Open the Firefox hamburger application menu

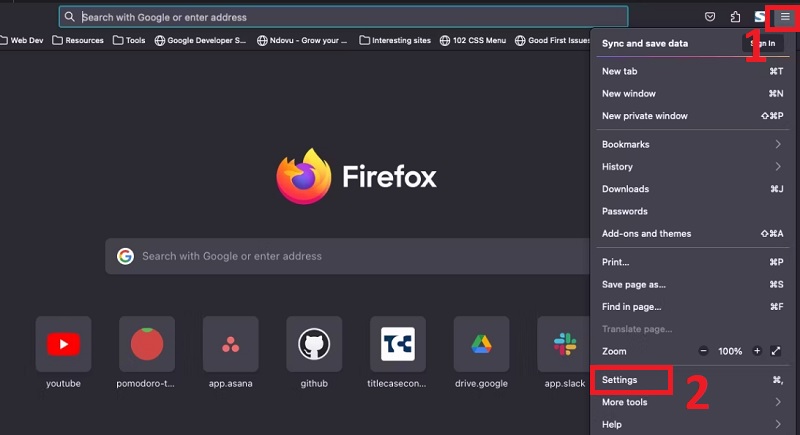click(785, 17)
